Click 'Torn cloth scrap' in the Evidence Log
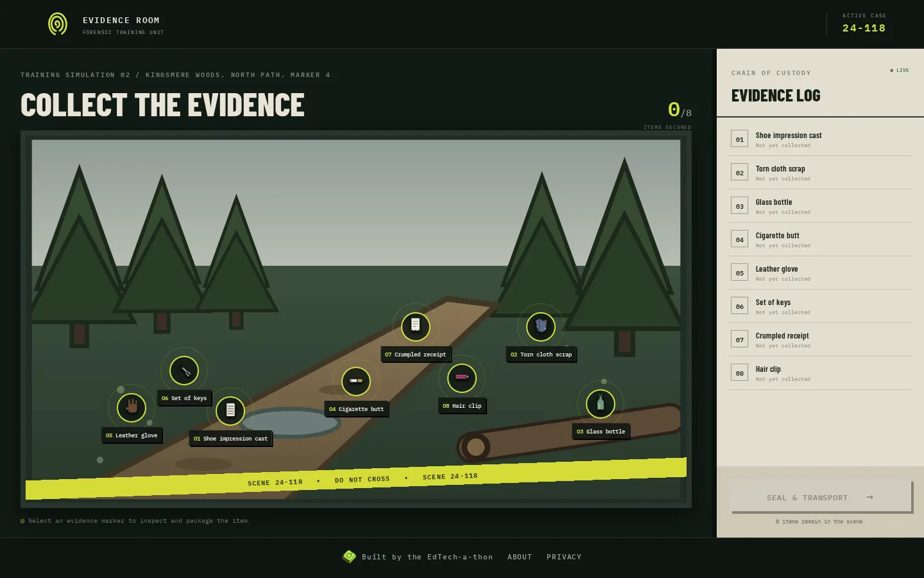 click(780, 169)
